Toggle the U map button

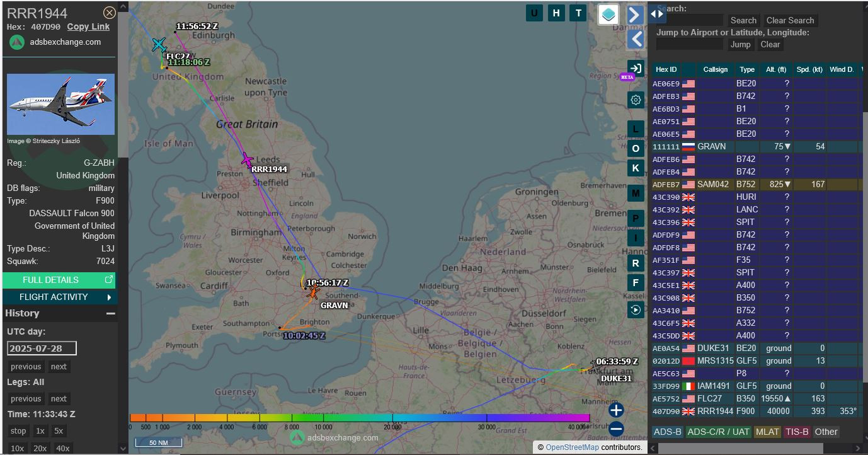coord(534,13)
